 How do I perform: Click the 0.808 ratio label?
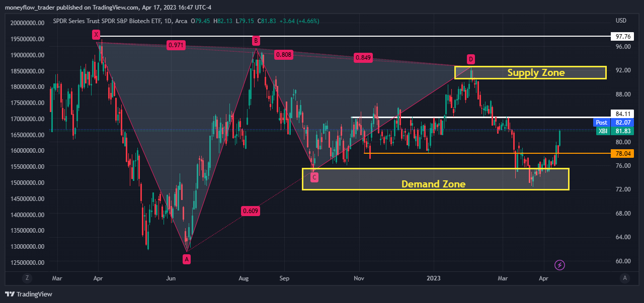pos(284,55)
